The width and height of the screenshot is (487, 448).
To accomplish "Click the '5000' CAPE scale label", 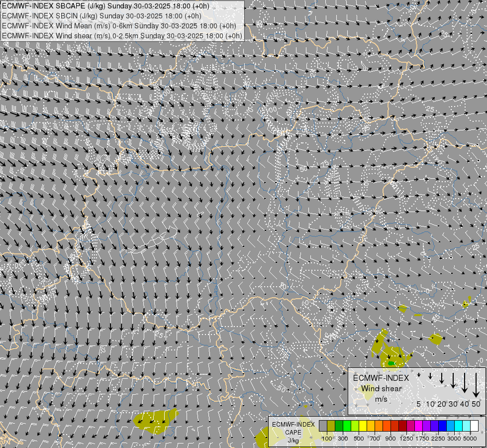I will (470, 439).
